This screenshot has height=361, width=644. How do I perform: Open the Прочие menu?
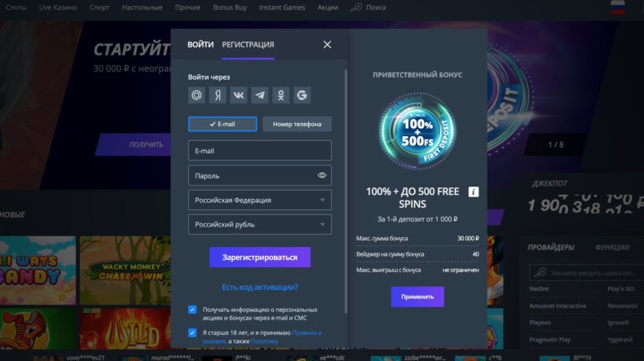pyautogui.click(x=187, y=7)
